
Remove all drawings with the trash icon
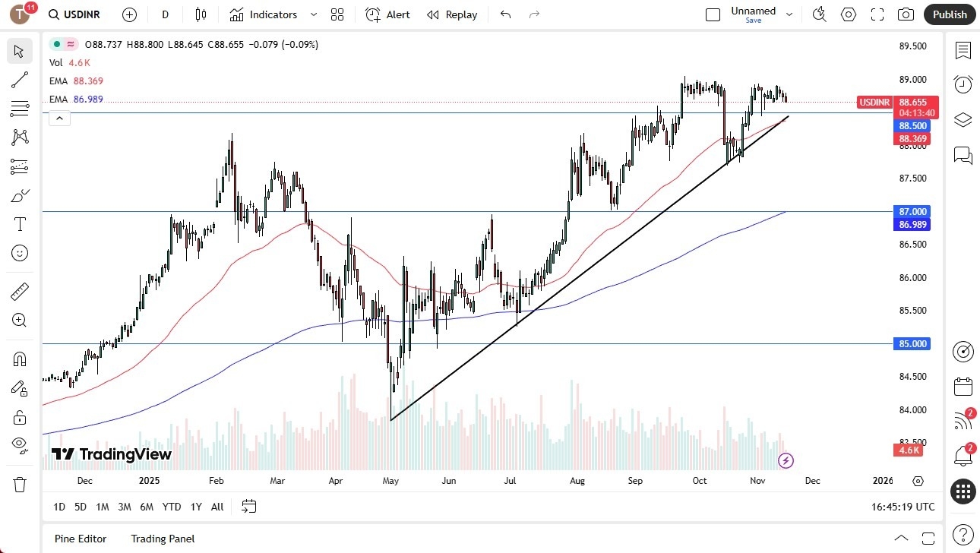tap(20, 484)
